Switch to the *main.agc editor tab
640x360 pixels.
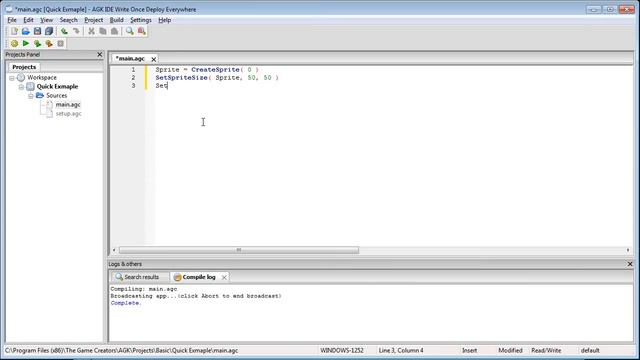[130, 59]
